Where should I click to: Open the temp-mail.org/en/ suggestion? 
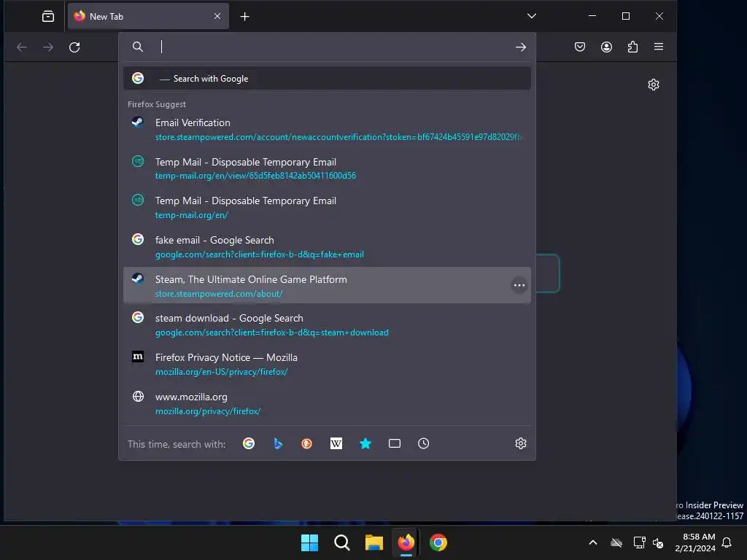coord(327,208)
